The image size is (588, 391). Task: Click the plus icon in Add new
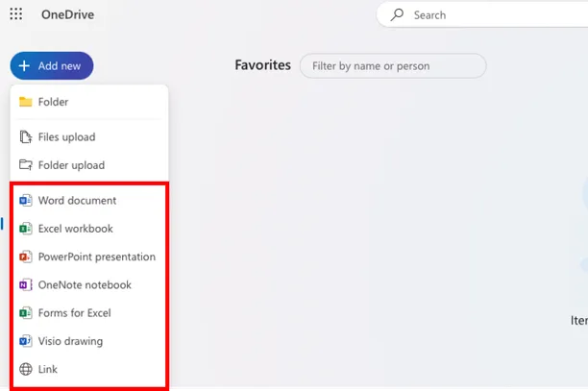point(25,66)
